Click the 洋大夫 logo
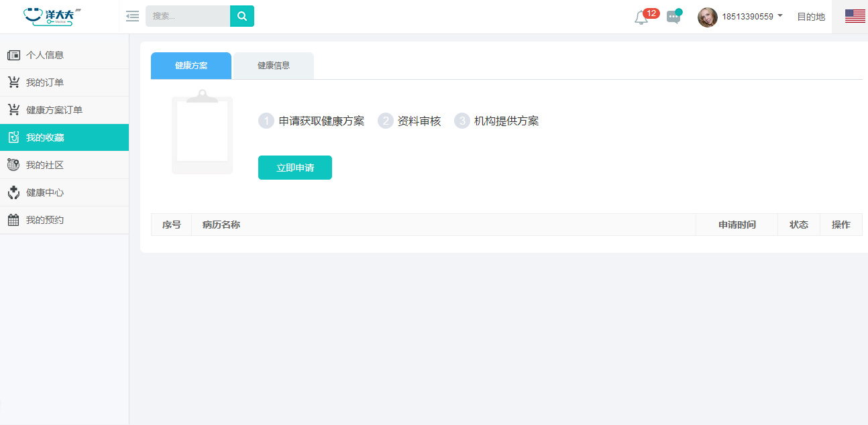Image resolution: width=868 pixels, height=425 pixels. click(52, 17)
